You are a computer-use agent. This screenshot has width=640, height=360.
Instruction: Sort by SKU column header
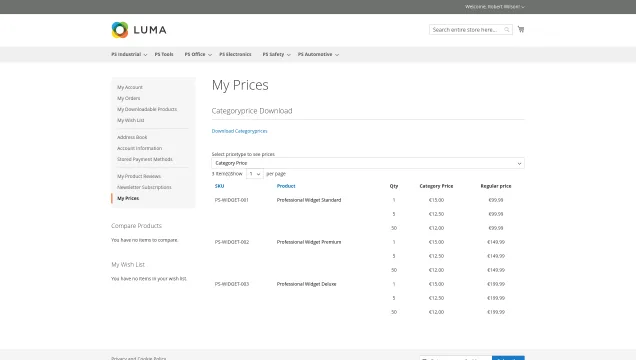[219, 186]
